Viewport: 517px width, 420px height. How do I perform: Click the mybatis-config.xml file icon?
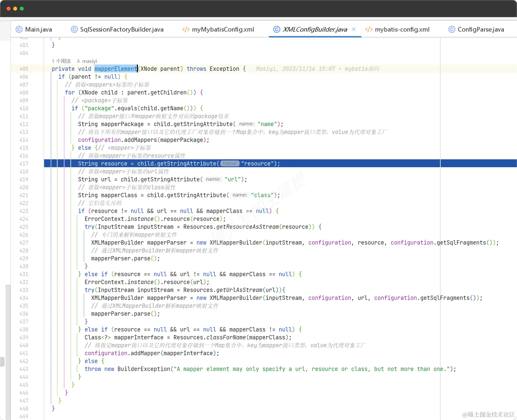tap(369, 29)
